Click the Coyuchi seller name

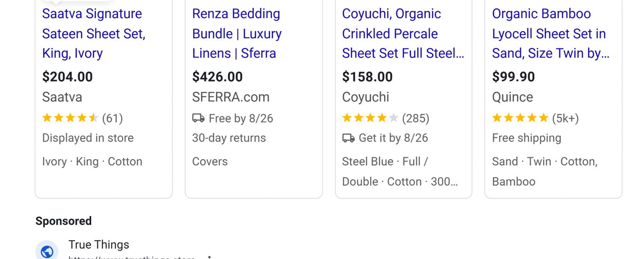(365, 97)
